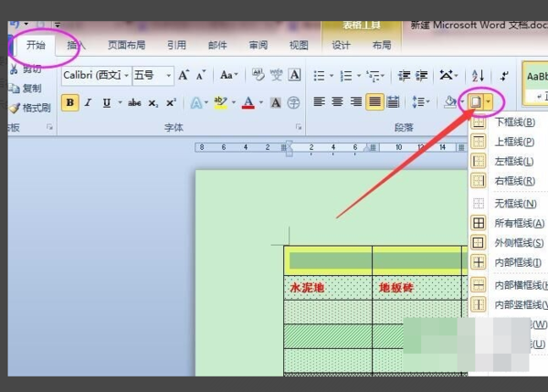Show or hide paragraph marks
The width and height of the screenshot is (548, 392).
click(x=504, y=76)
